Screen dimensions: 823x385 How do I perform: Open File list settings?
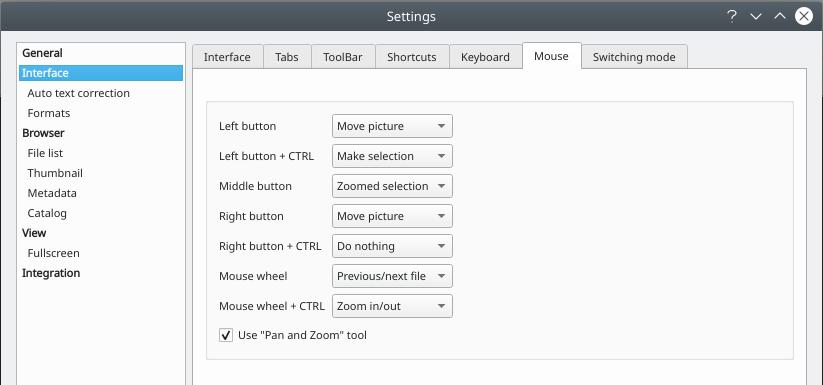click(x=101, y=153)
